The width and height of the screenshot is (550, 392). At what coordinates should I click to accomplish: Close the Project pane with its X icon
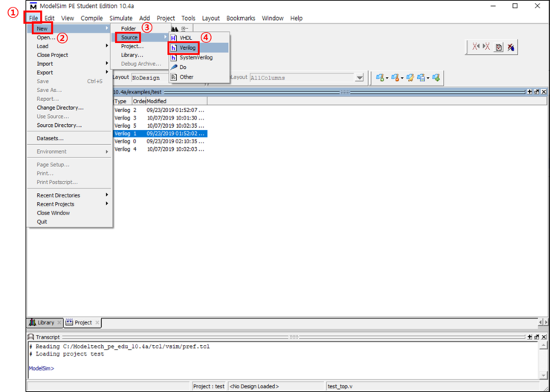coord(544,92)
